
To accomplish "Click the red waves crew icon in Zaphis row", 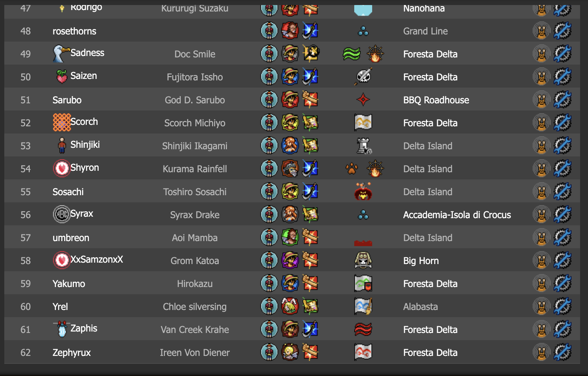I will click(x=363, y=329).
